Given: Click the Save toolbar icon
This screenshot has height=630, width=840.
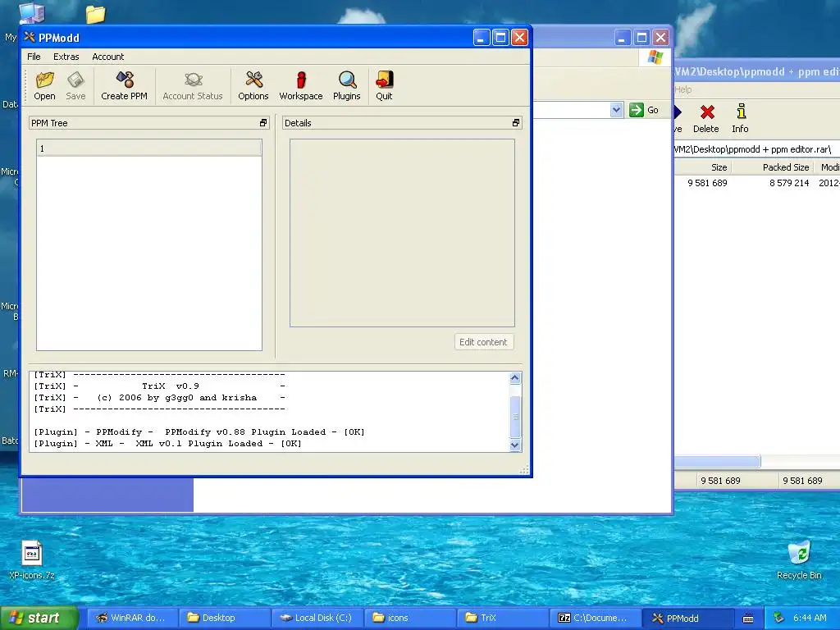Looking at the screenshot, I should [75, 85].
